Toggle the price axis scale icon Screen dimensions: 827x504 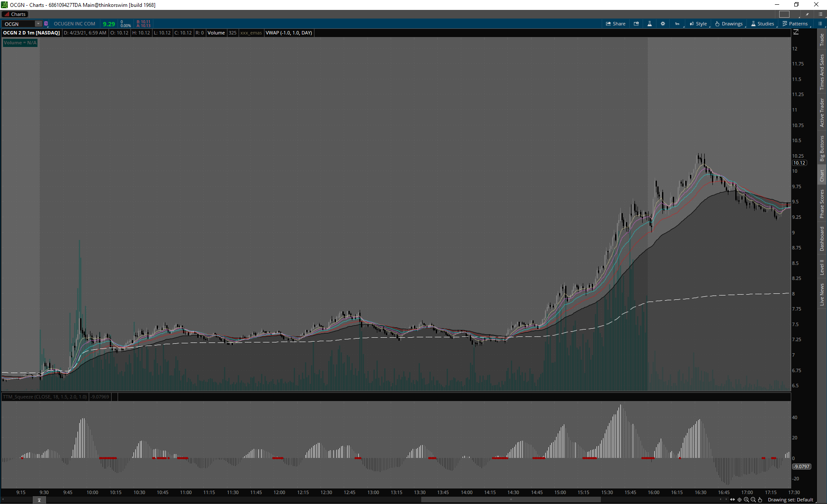[x=796, y=32]
